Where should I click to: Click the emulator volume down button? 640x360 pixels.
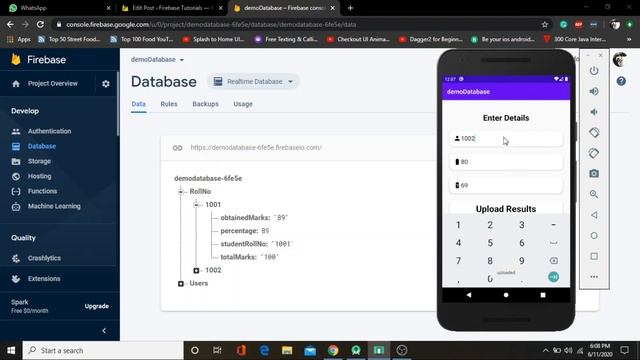594,112
